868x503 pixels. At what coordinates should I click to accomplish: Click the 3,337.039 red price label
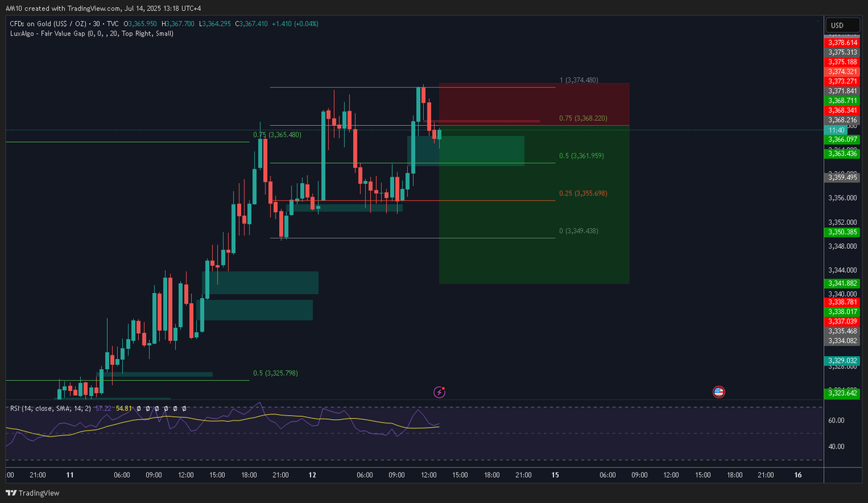843,321
